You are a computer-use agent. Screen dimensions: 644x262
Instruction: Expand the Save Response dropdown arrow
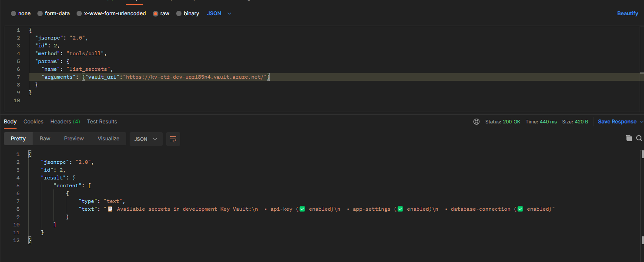pos(641,122)
